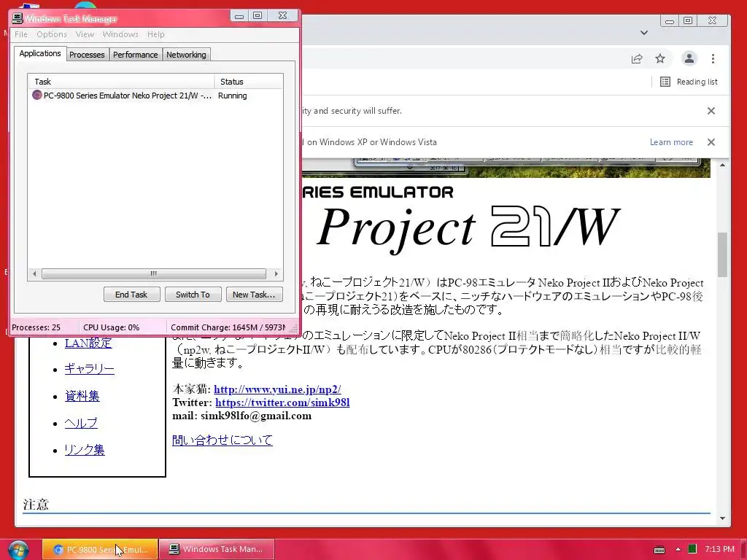Open the LAN設定 sidebar link
747x560 pixels.
[88, 343]
